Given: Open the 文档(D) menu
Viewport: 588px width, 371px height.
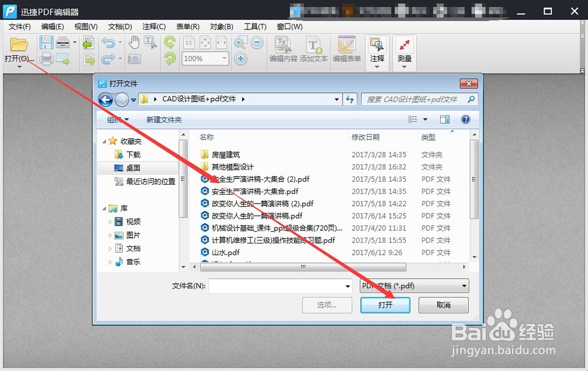Looking at the screenshot, I should [120, 26].
